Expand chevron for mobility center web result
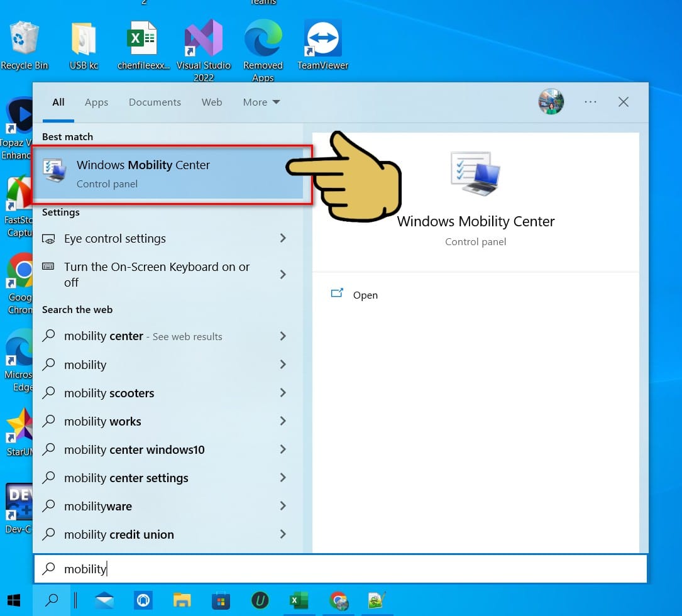The height and width of the screenshot is (616, 682). pos(283,336)
